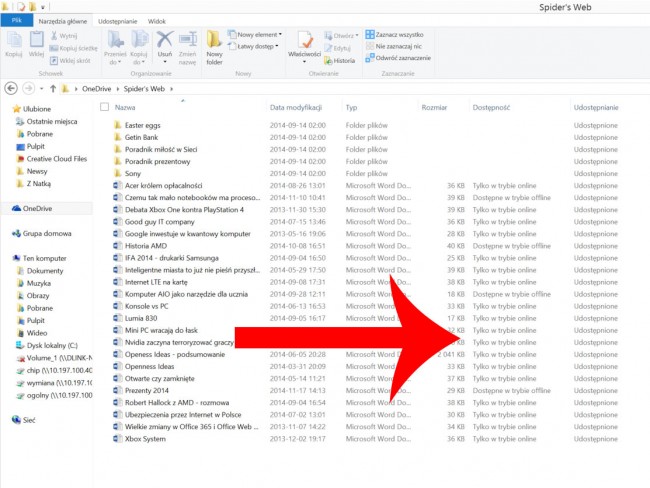Viewport: 650px width, 488px height.
Task: Click the Wklej clipboard icon
Action: coord(36,44)
